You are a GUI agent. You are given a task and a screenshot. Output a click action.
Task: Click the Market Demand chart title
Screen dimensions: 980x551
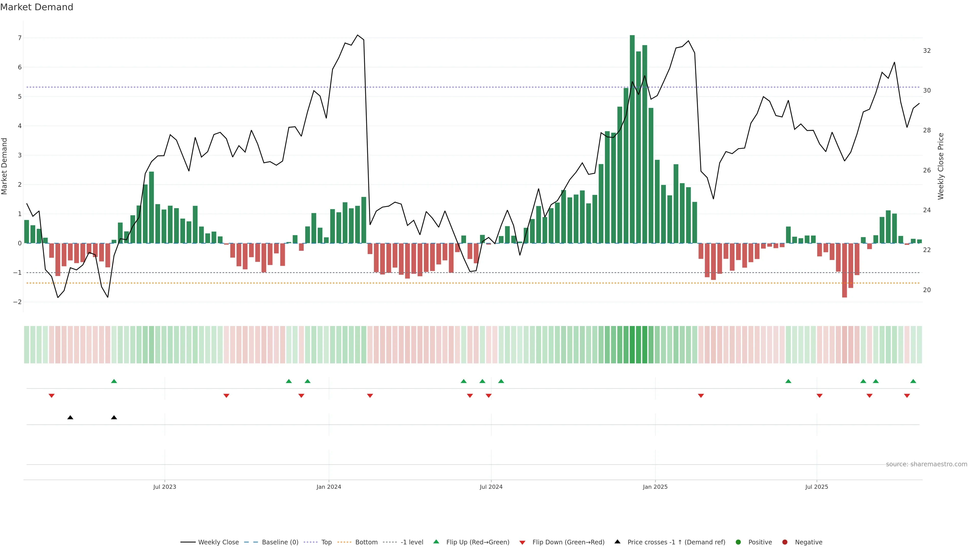tap(36, 7)
